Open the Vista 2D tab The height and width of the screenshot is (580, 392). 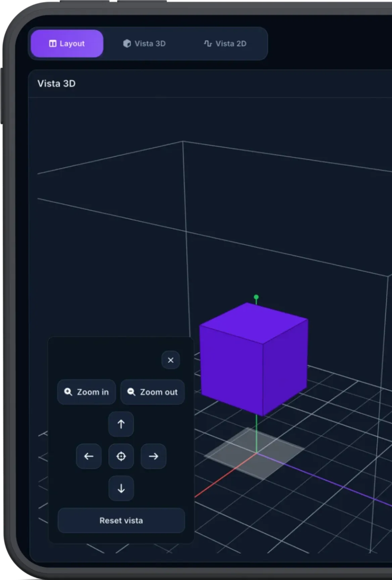tap(225, 44)
